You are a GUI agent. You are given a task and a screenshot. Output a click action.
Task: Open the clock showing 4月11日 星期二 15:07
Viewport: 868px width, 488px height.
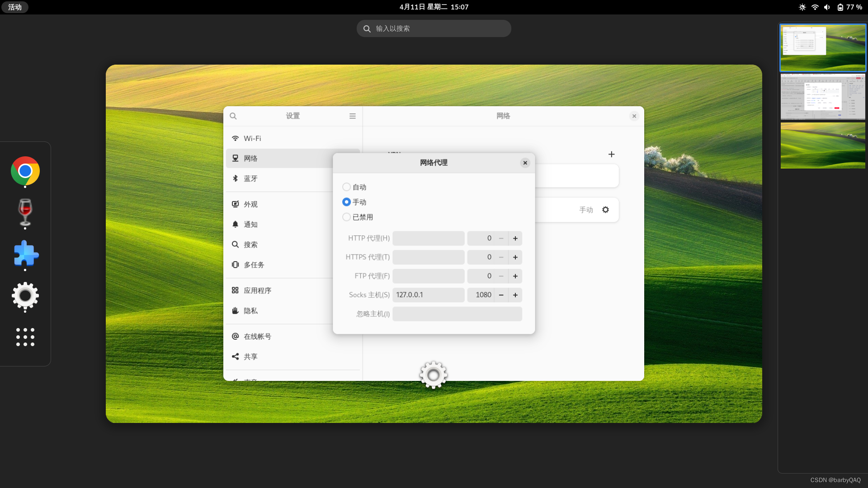pyautogui.click(x=434, y=7)
